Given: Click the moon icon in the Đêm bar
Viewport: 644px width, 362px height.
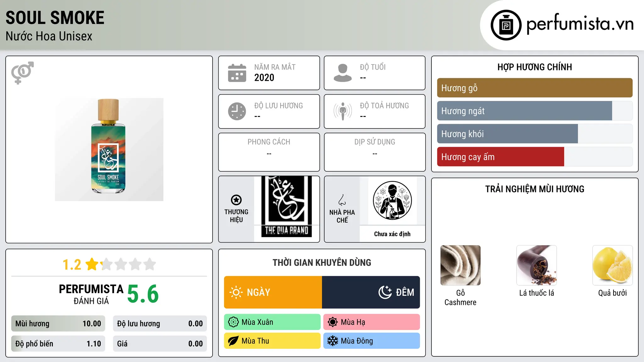Looking at the screenshot, I should [x=385, y=292].
